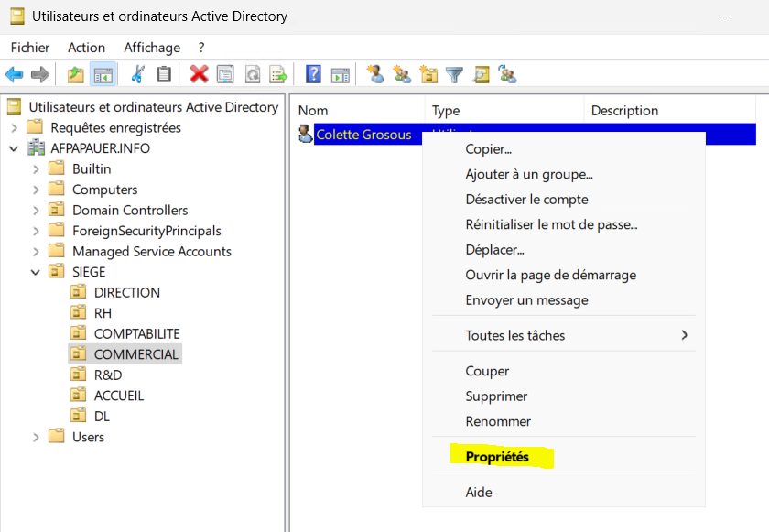769x532 pixels.
Task: Expand the ForeignSecurityPrincipals node
Action: coord(36,231)
